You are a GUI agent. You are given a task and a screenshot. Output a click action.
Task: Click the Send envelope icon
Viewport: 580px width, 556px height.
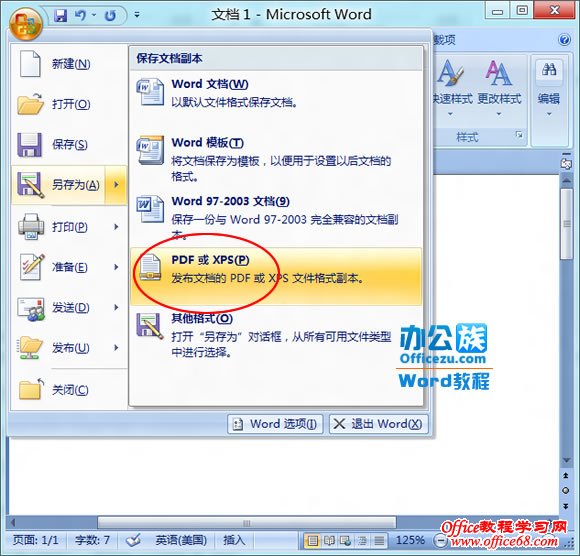tap(31, 309)
